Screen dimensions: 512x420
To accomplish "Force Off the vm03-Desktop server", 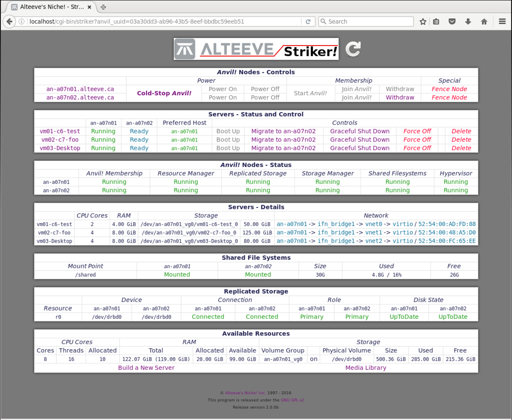I will pos(417,148).
